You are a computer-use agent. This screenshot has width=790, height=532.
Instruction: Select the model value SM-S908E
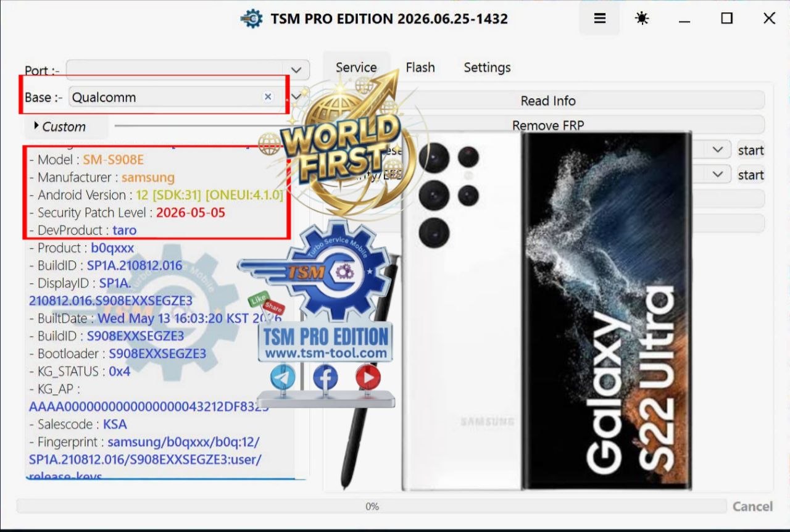(x=114, y=160)
